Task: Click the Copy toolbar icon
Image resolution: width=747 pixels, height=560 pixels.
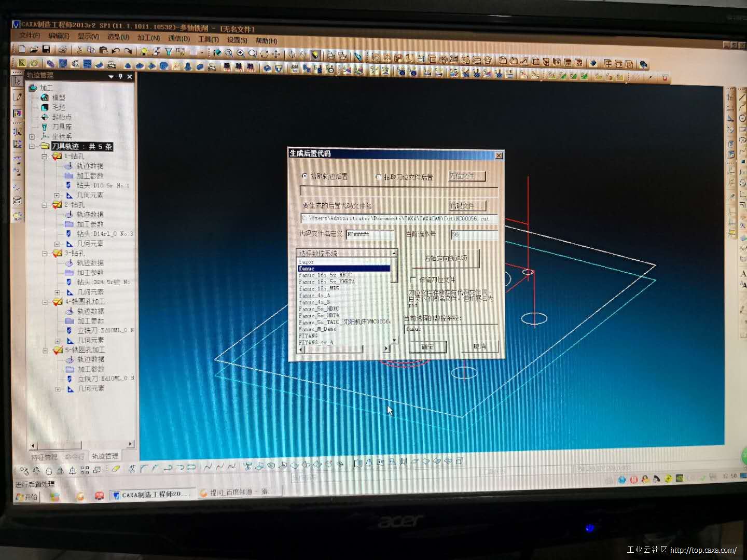Action: pyautogui.click(x=91, y=50)
